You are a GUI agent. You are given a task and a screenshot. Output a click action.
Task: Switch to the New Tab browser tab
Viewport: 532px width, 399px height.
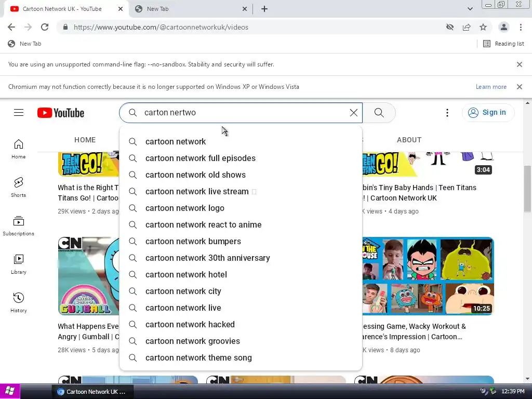tap(191, 9)
